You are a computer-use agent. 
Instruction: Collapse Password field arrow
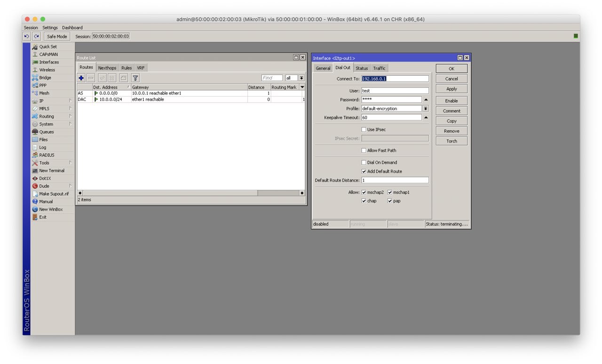tap(426, 100)
